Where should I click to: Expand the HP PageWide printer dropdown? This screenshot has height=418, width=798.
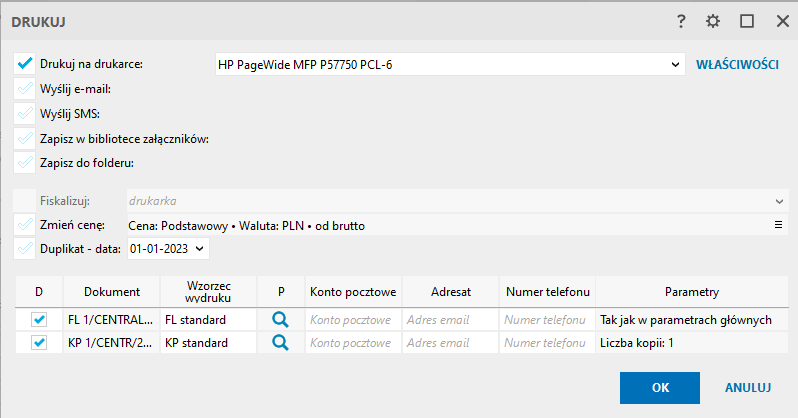[676, 65]
